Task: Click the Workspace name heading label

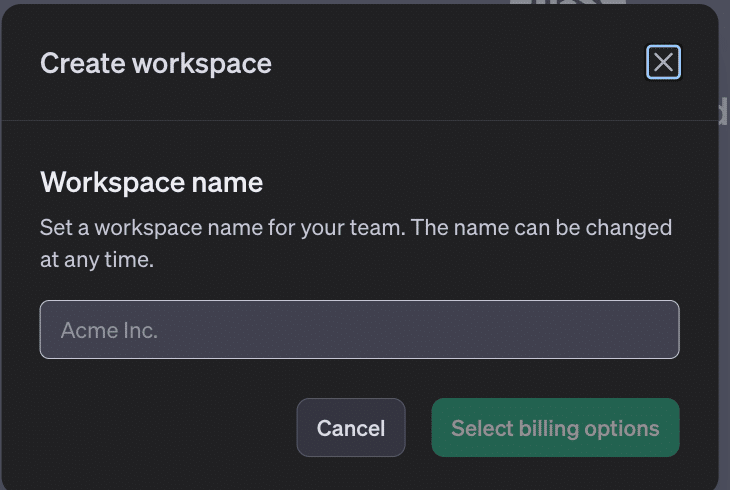Action: click(x=151, y=182)
